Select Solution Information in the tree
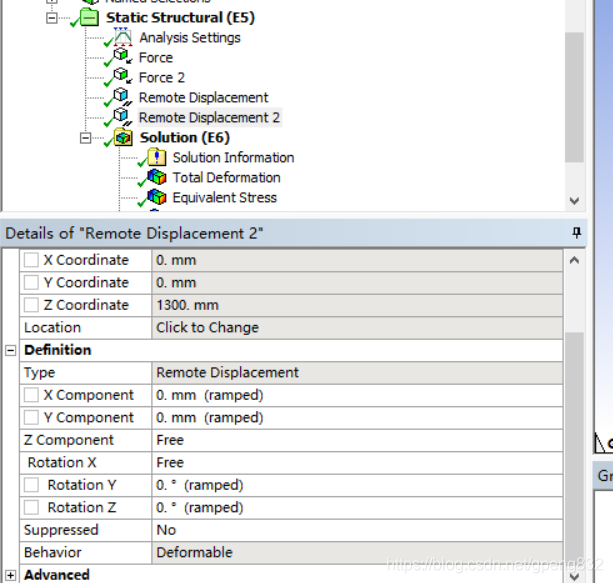This screenshot has height=583, width=613. pyautogui.click(x=233, y=158)
